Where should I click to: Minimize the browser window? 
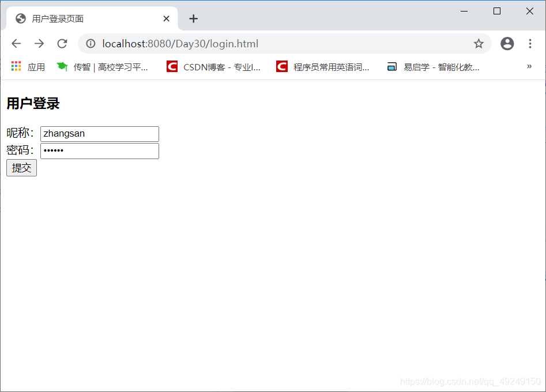coord(464,11)
